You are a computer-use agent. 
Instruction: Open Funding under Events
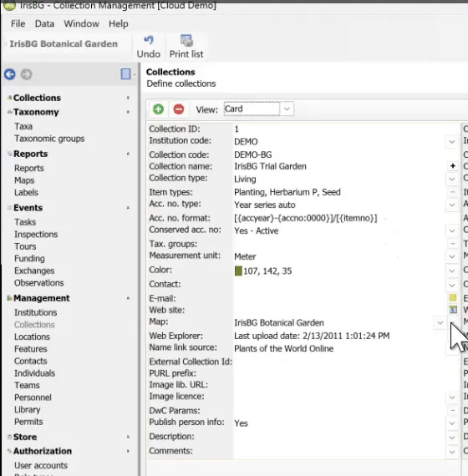point(29,259)
